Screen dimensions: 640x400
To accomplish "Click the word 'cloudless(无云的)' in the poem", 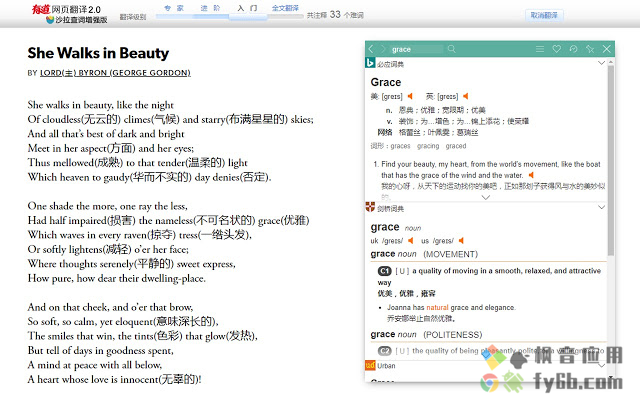I will (x=82, y=120).
